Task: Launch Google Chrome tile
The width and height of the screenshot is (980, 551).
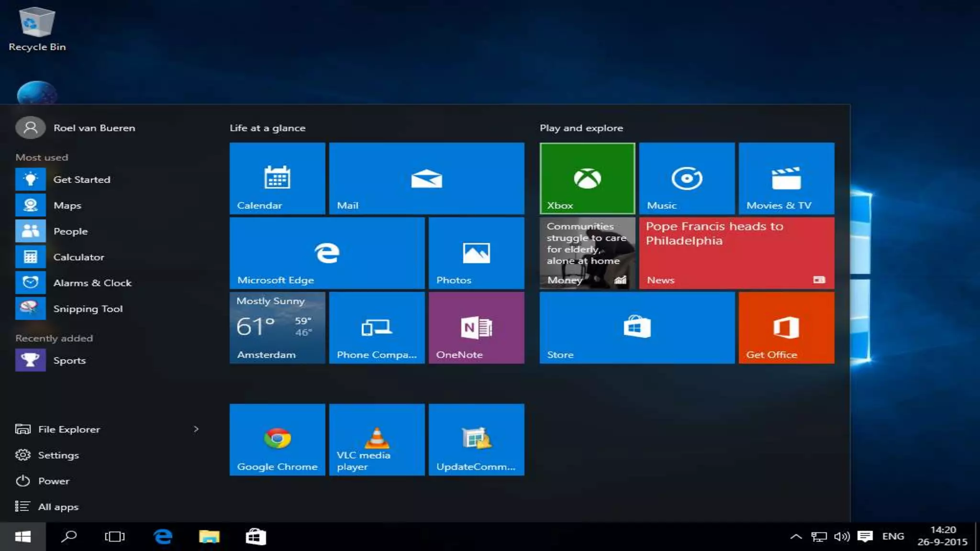Action: point(277,440)
